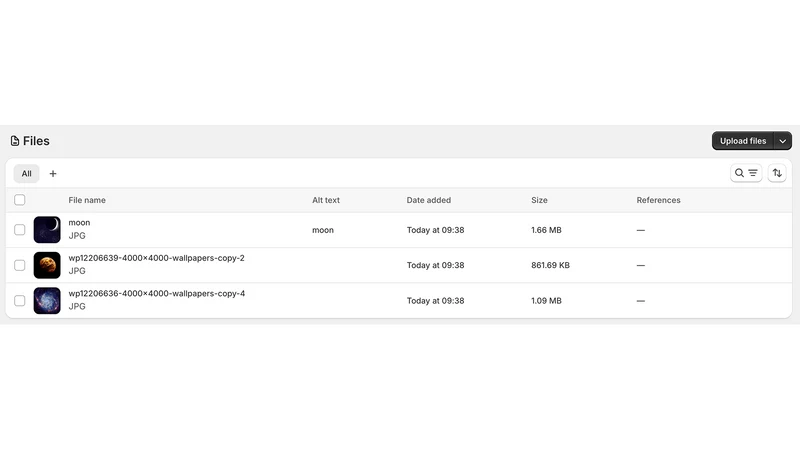Open wp12206636-4000×4000-wallpapers-copy-4 file name
The image size is (800, 450).
click(x=157, y=293)
